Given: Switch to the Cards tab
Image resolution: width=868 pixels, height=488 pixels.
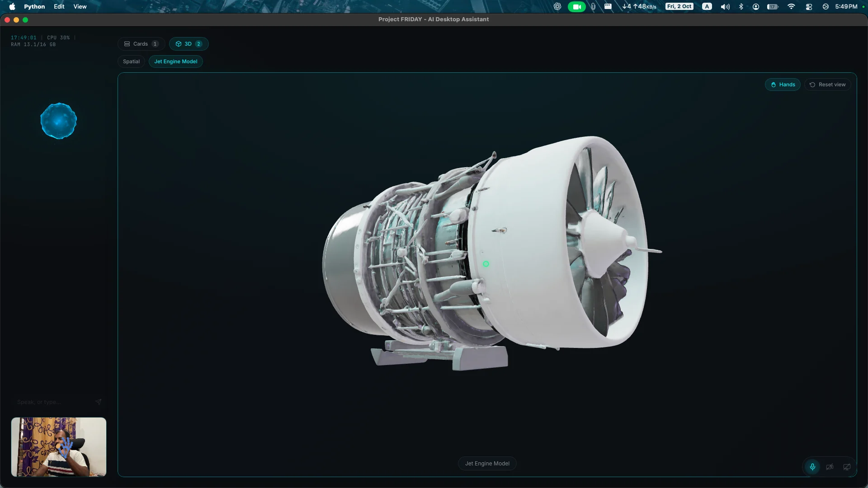Looking at the screenshot, I should point(141,44).
